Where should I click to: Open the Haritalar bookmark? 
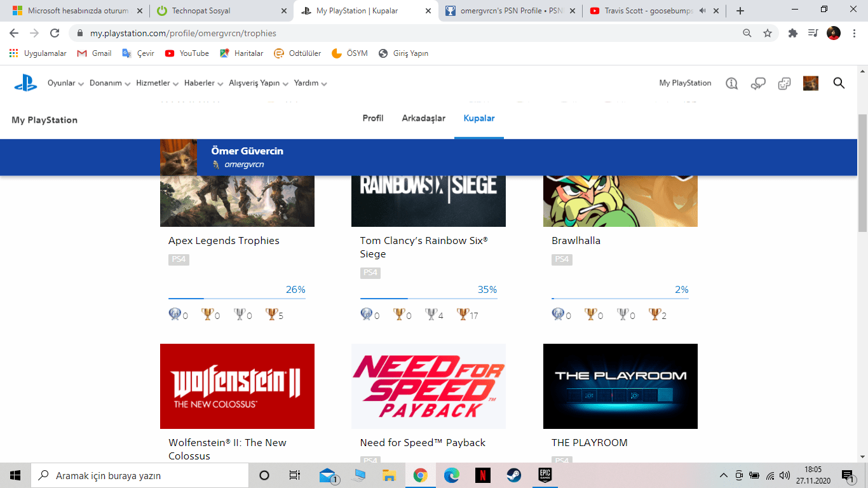pos(241,53)
